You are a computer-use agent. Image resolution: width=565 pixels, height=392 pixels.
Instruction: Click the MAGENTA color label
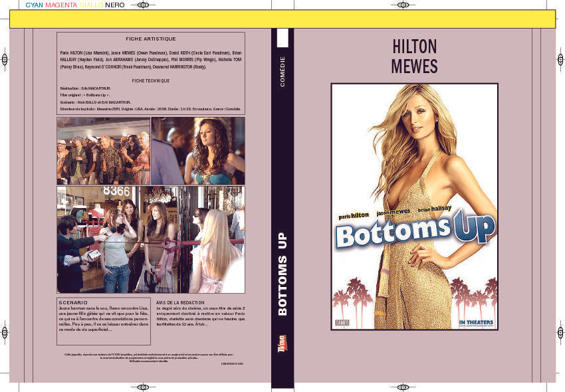pyautogui.click(x=61, y=5)
